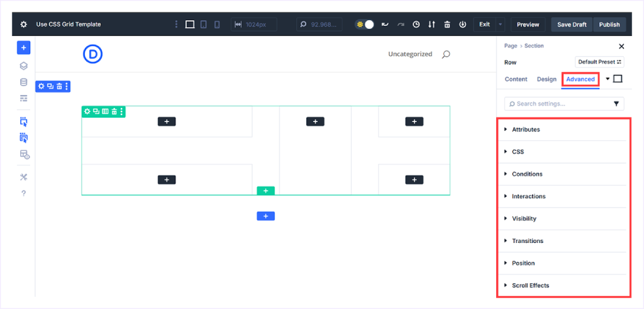Switch to the Content tab

516,79
